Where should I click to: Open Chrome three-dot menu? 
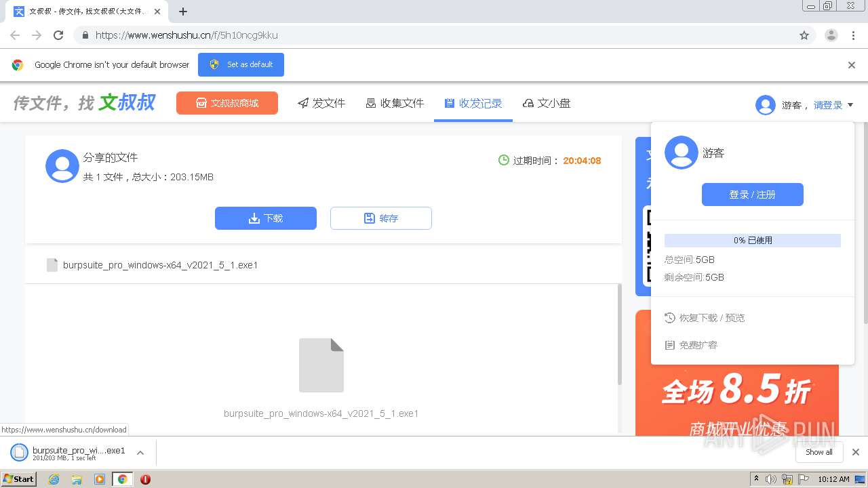point(853,35)
